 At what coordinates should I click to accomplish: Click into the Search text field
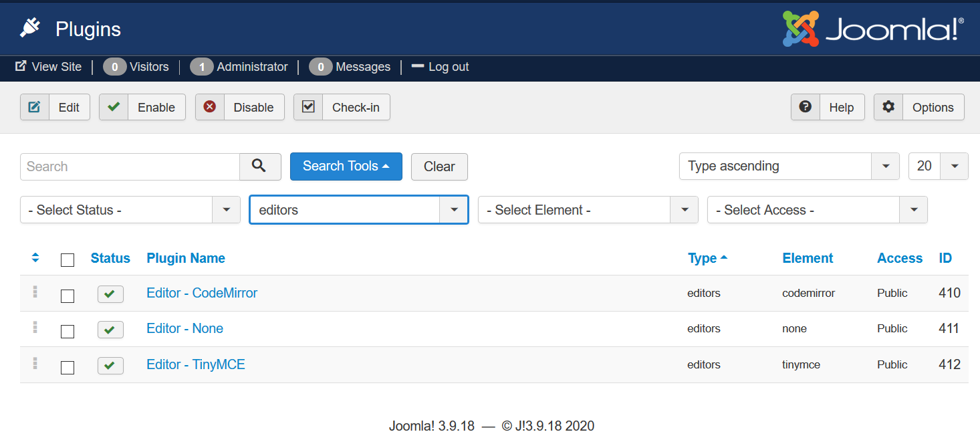point(130,166)
